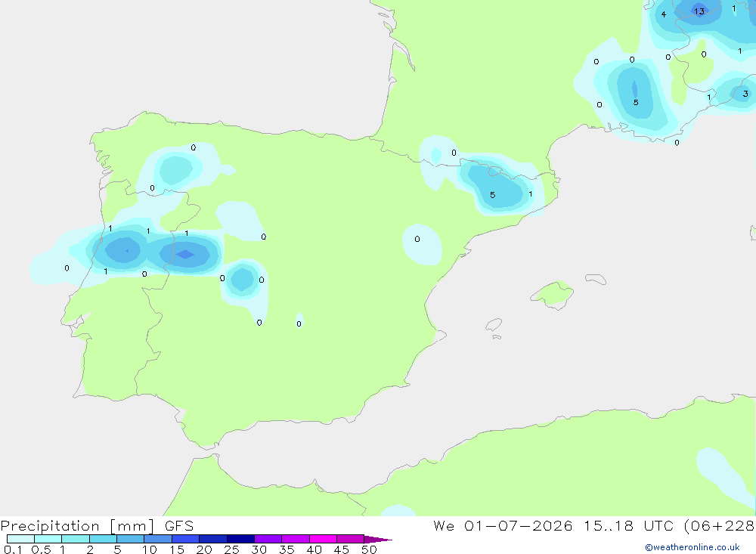
Task: Click the 0.1–0.5 mm legend swatch
Action: [x=20, y=539]
